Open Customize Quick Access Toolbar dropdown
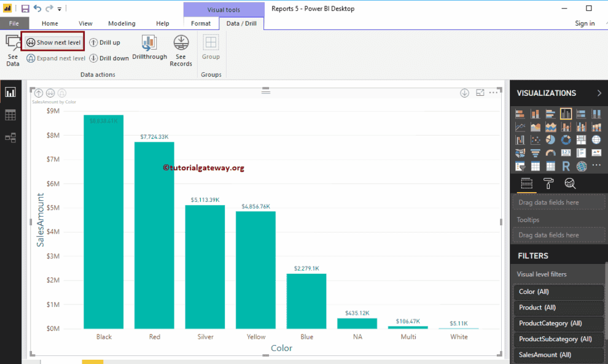Image resolution: width=608 pixels, height=364 pixels. 60,9
